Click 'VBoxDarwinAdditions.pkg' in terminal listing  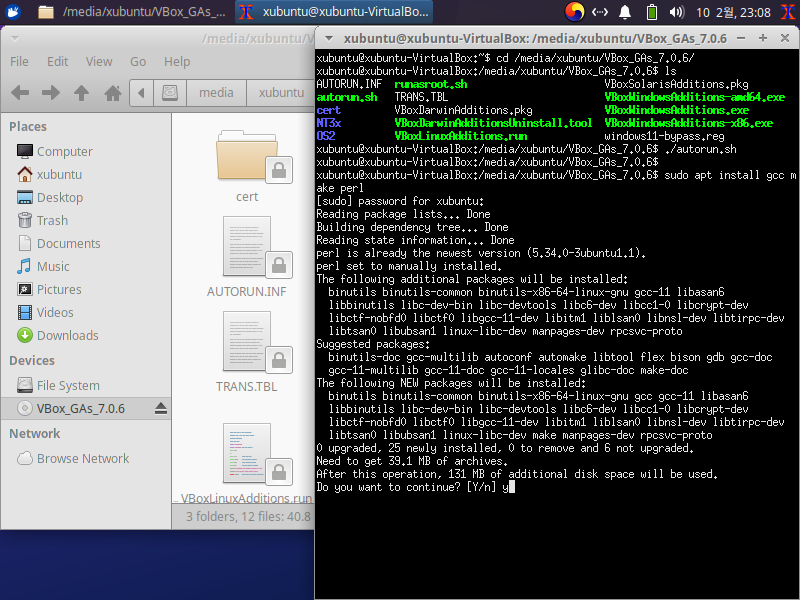click(463, 110)
